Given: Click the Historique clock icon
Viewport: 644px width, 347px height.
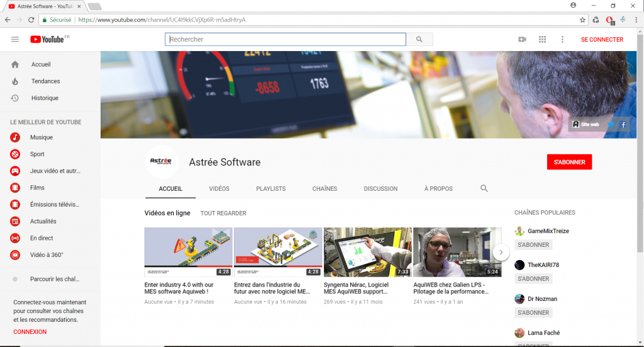Looking at the screenshot, I should click(x=15, y=98).
